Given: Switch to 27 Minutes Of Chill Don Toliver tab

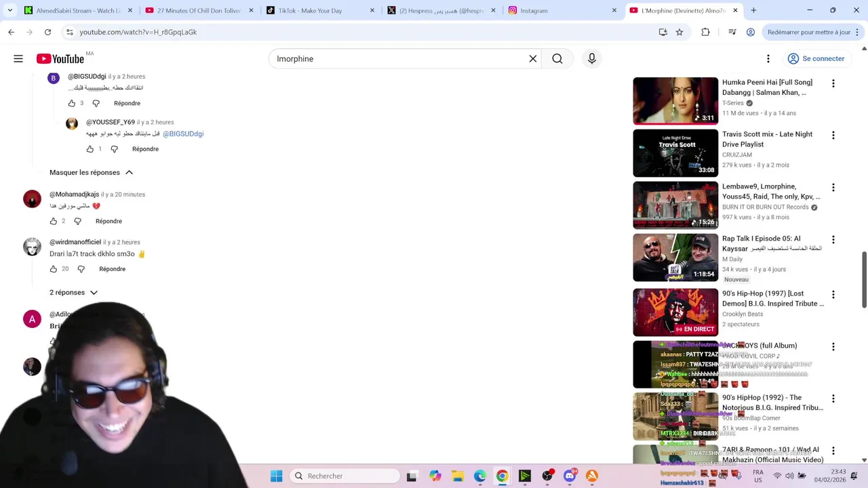Looking at the screenshot, I should [198, 10].
